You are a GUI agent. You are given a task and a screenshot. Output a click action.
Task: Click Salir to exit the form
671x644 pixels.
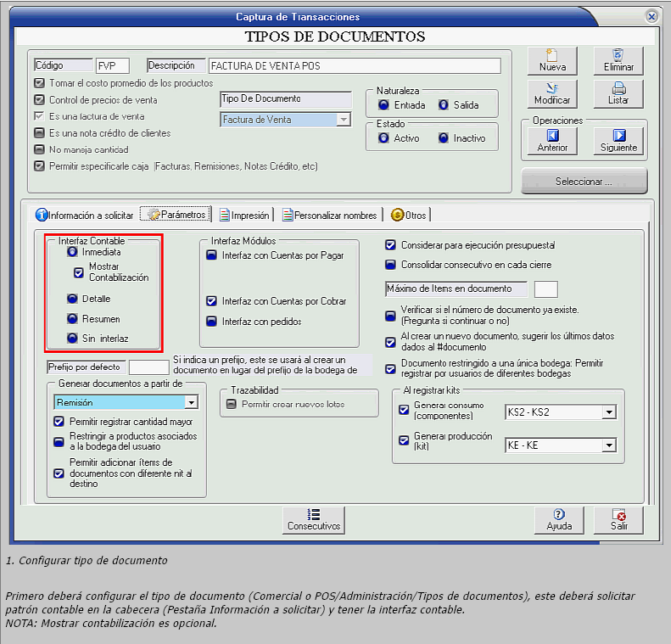(x=618, y=519)
